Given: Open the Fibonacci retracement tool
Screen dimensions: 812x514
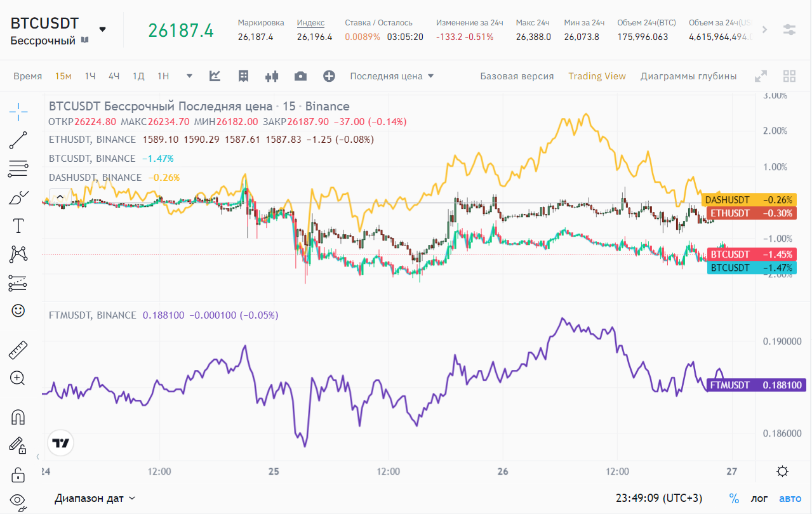Looking at the screenshot, I should tap(18, 169).
